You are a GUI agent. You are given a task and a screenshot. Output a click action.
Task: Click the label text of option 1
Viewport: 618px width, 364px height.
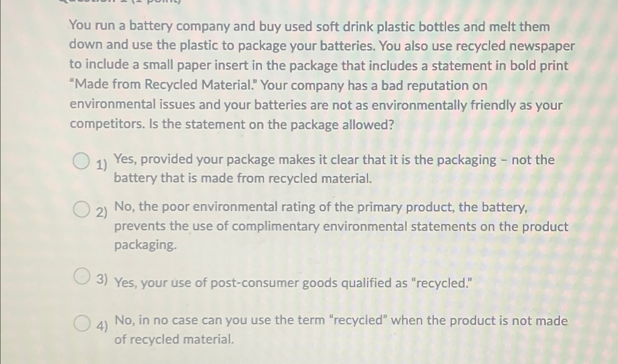[327, 168]
